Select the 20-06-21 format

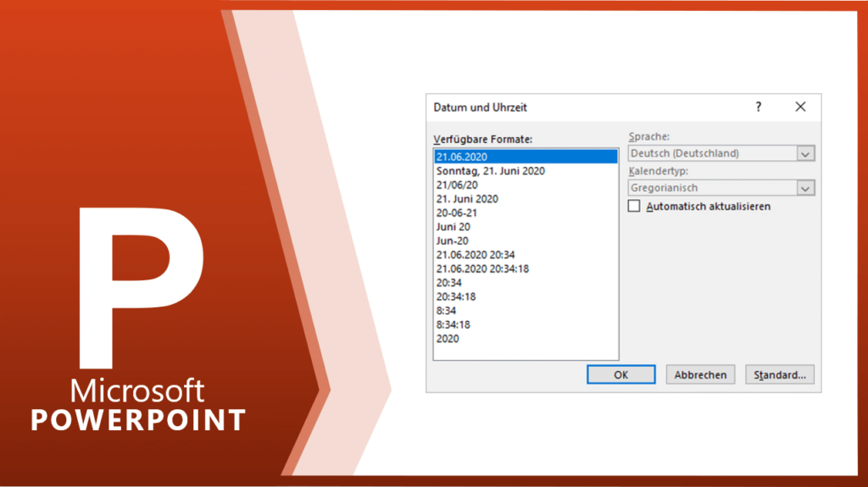pyautogui.click(x=526, y=213)
